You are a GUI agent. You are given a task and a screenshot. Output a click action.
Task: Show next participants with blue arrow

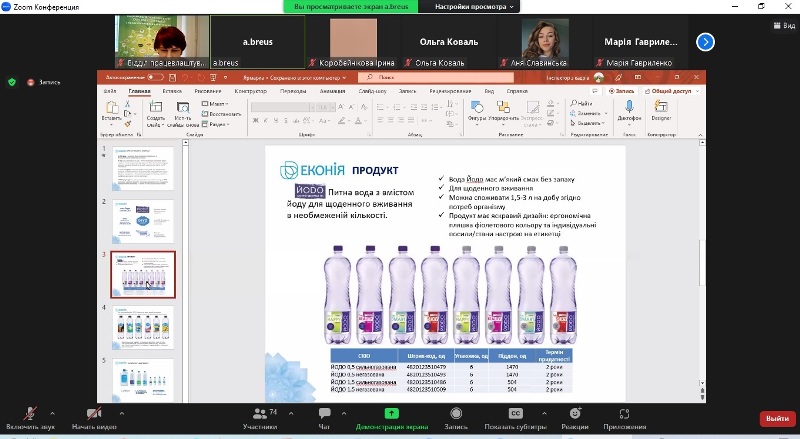pos(705,42)
